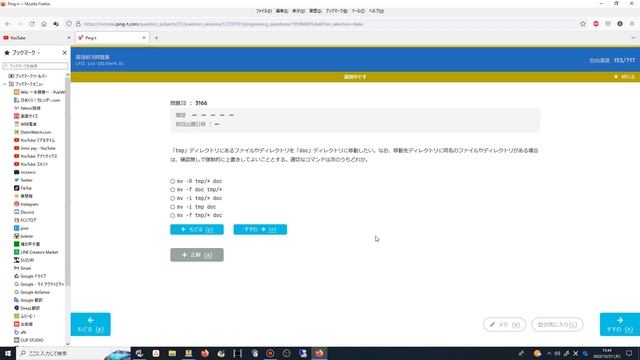Viewport: 640px width, 360px height.
Task: Open the Gmail bookmark
Action: (x=22, y=268)
